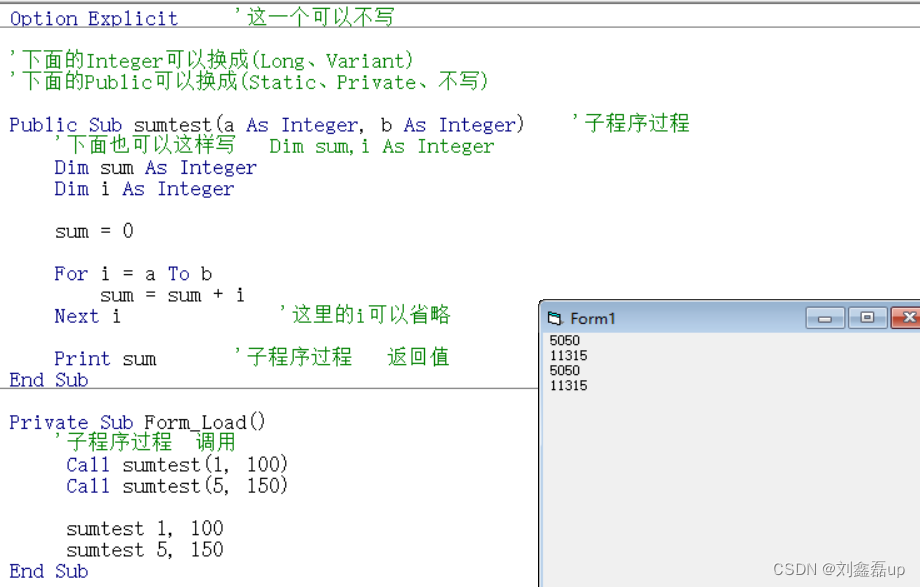Click the comment about Integer 可以换成 Long
The height and width of the screenshot is (587, 920).
point(212,60)
